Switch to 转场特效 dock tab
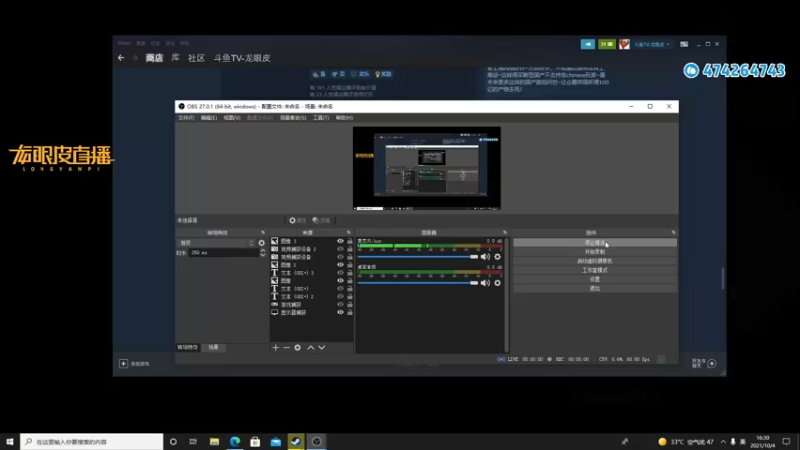The height and width of the screenshot is (450, 800). [x=187, y=347]
